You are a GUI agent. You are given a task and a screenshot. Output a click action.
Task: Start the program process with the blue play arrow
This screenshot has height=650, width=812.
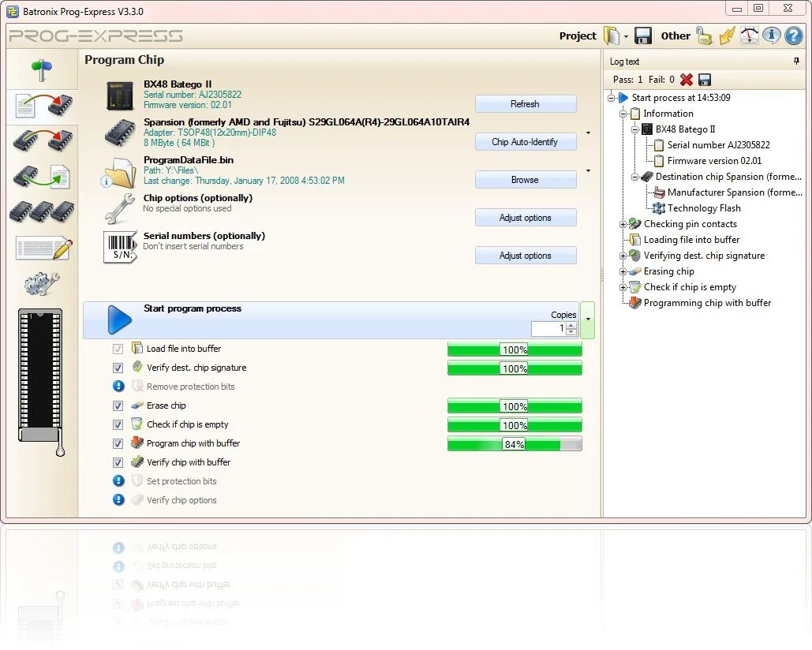tap(120, 319)
